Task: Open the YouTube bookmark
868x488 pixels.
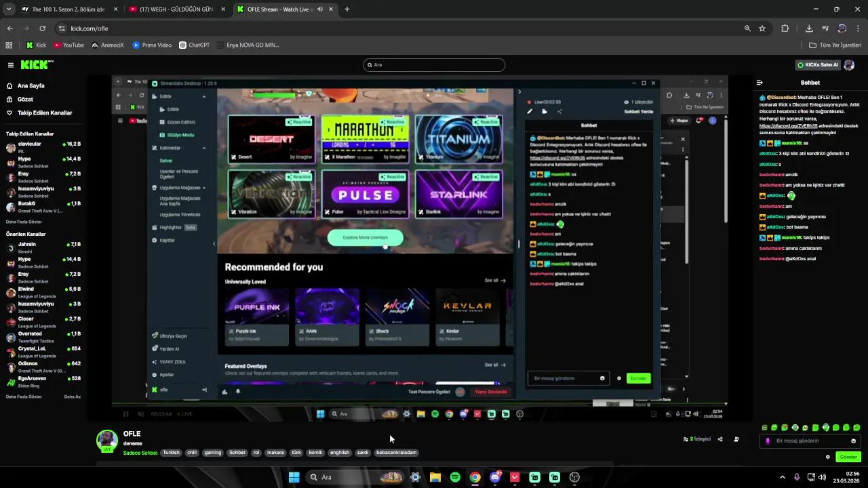Action: [68, 45]
